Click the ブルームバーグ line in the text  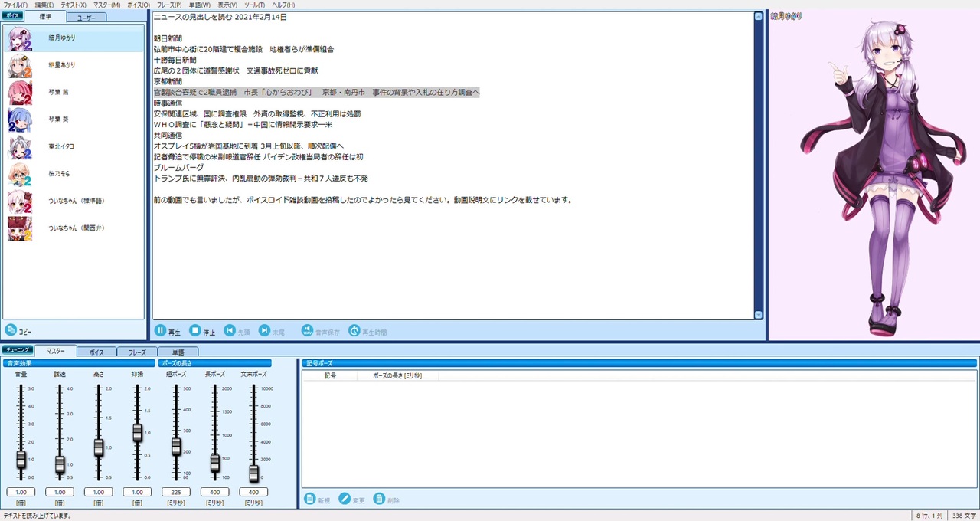(178, 167)
